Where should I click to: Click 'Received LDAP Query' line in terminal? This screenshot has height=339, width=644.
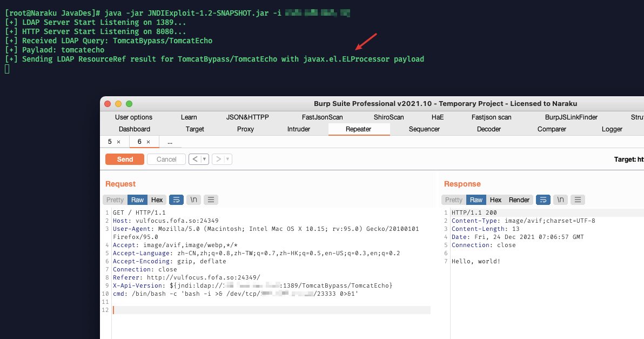click(109, 41)
